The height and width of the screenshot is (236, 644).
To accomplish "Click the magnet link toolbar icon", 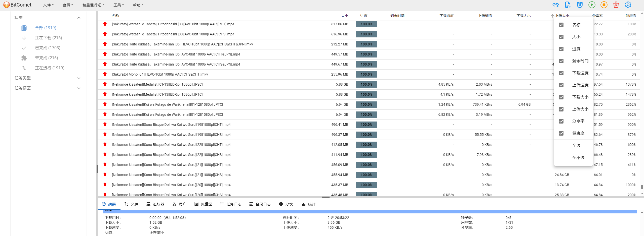I will [580, 5].
